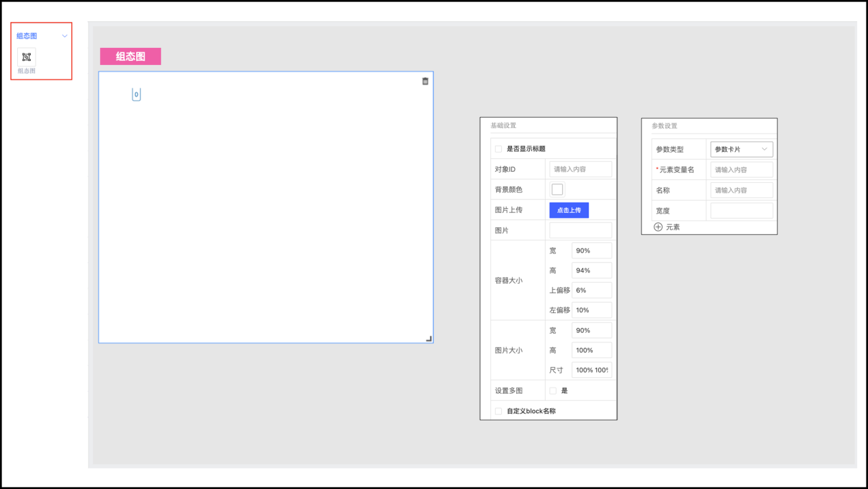Click the resize handle at the canvas corner
Screen dimensions: 868x489
(x=429, y=338)
